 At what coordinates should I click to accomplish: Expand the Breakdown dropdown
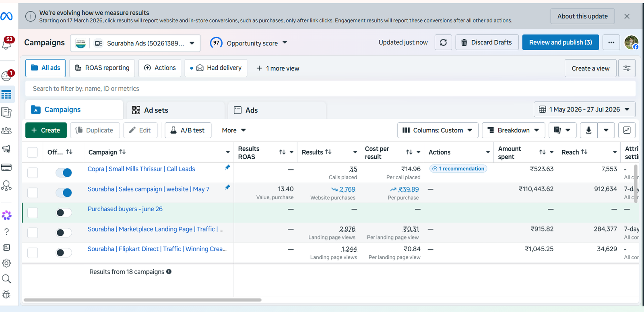pos(513,130)
